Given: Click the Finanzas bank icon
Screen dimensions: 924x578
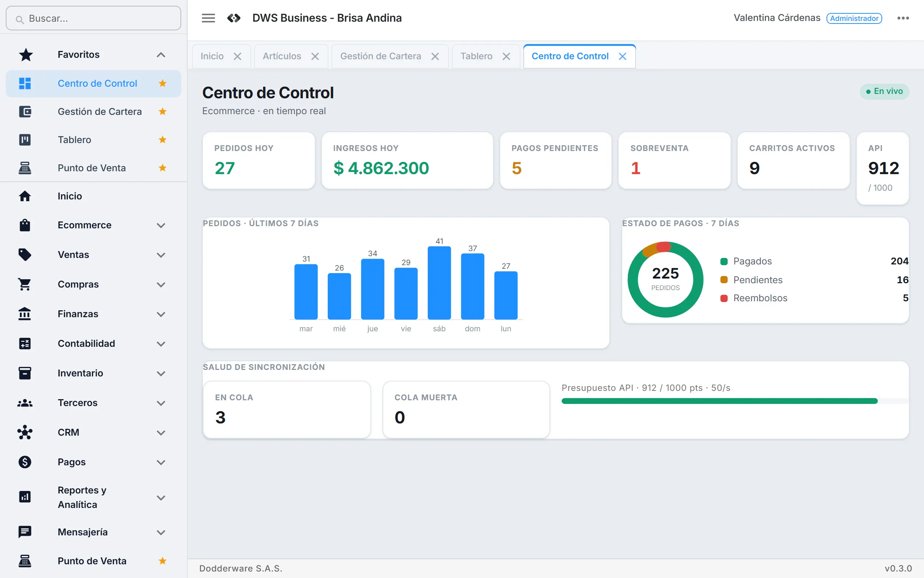Looking at the screenshot, I should 25,314.
